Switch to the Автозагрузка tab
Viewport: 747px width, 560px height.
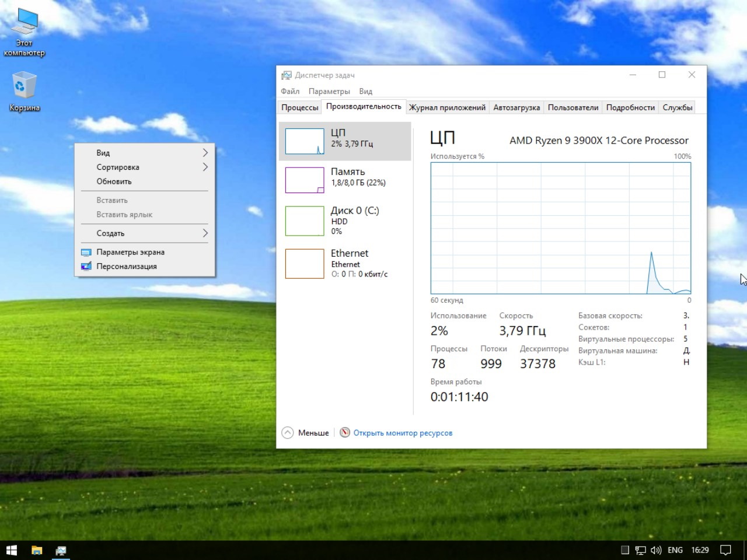(x=516, y=107)
